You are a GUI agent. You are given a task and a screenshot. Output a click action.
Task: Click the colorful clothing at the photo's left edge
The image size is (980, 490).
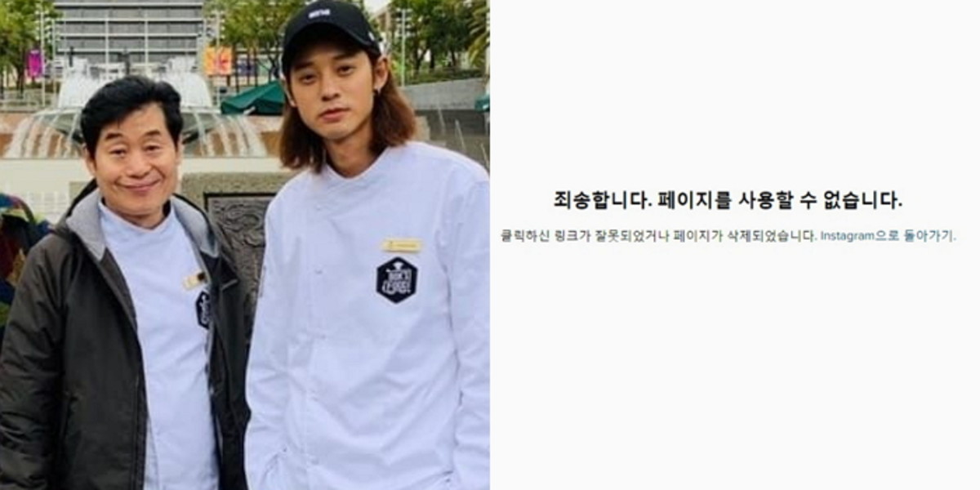pyautogui.click(x=15, y=245)
